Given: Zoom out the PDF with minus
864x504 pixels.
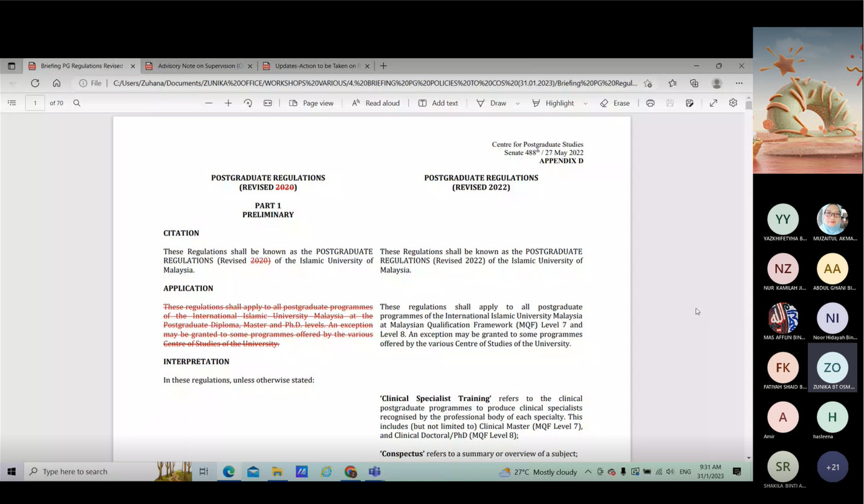Looking at the screenshot, I should pyautogui.click(x=209, y=103).
